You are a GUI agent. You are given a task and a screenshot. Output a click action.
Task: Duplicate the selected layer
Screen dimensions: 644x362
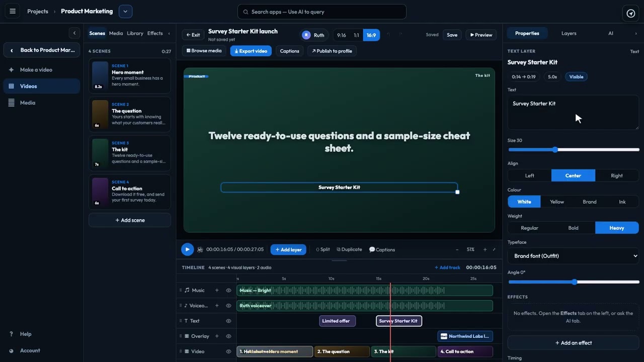click(x=349, y=249)
